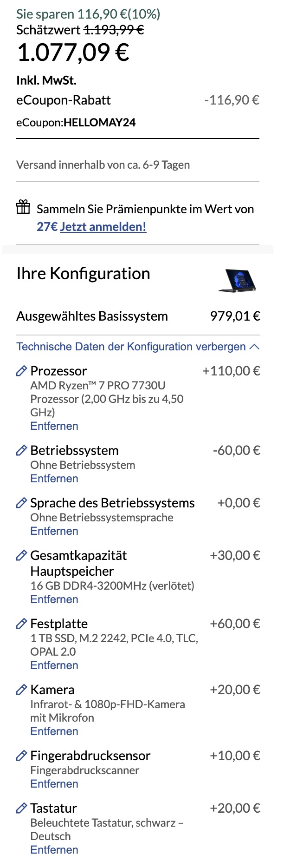
Task: Click the Festplatte pencil edit icon
Action: pyautogui.click(x=21, y=624)
